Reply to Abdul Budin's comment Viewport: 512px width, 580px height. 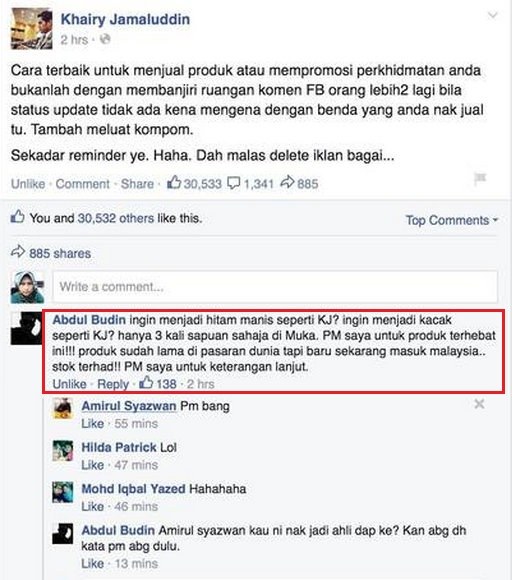(113, 384)
